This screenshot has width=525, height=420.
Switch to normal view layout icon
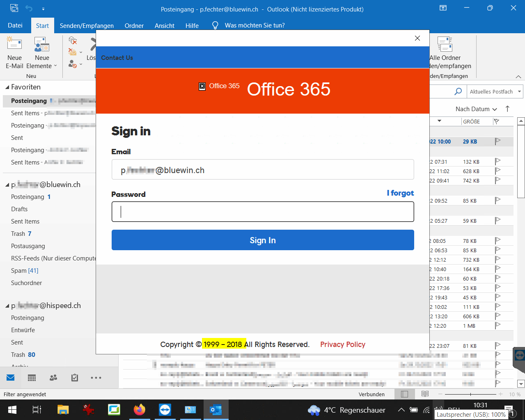[x=404, y=394]
